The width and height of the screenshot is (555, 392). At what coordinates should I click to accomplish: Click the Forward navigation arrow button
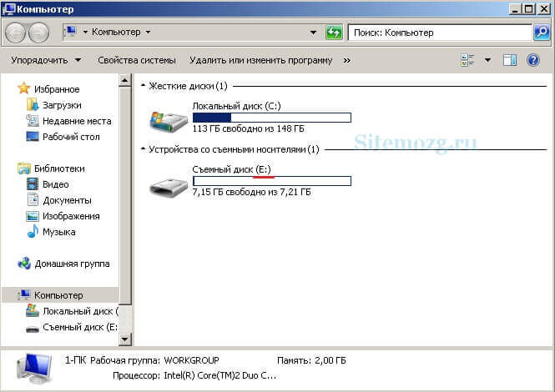[x=39, y=33]
